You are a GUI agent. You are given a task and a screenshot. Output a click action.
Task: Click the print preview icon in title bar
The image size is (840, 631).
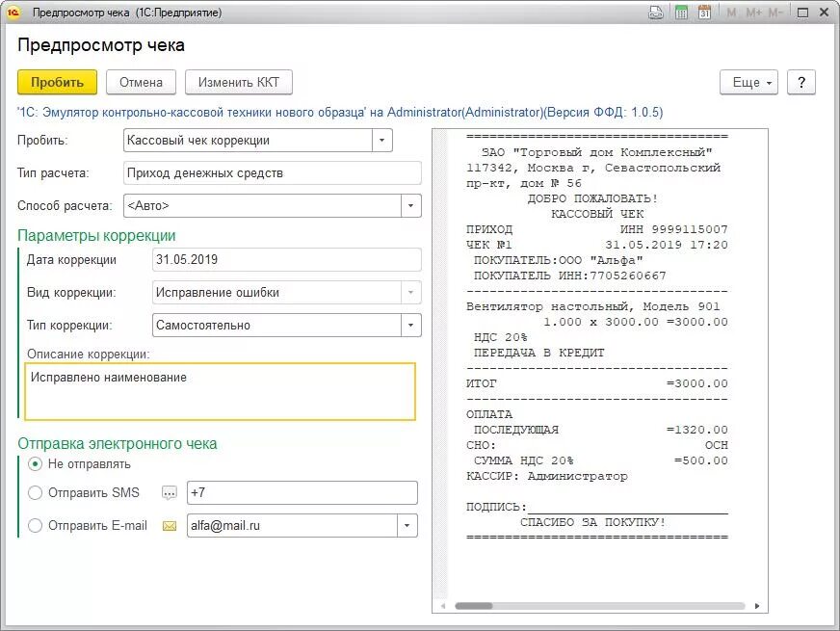pos(656,12)
